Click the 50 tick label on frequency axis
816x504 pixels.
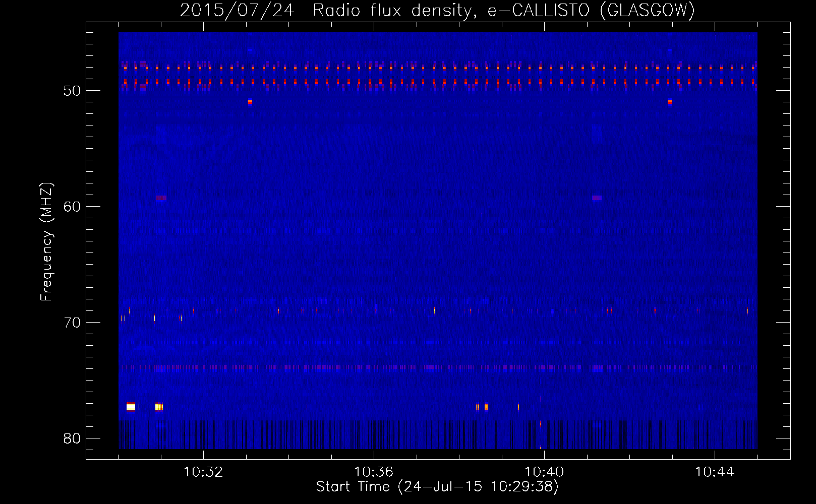[x=72, y=91]
